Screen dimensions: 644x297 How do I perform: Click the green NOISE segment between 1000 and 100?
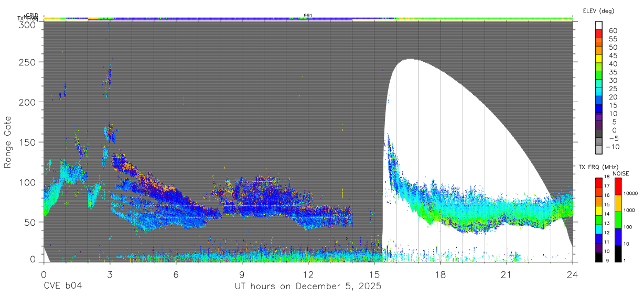[618, 220]
